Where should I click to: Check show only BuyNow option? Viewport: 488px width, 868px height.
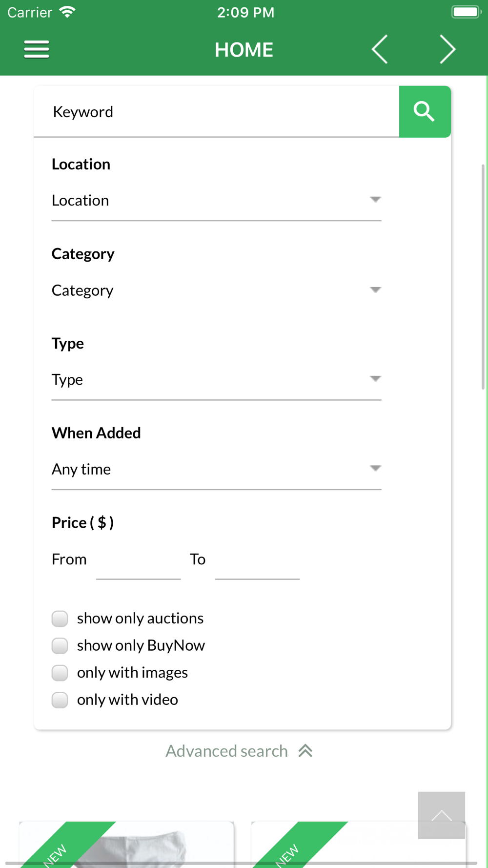(60, 645)
